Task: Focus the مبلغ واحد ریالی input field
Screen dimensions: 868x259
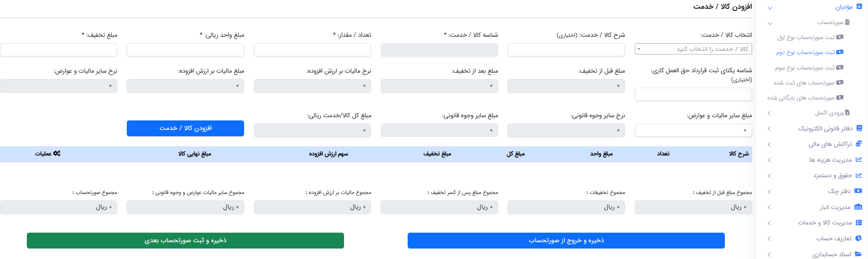Action: click(x=185, y=50)
